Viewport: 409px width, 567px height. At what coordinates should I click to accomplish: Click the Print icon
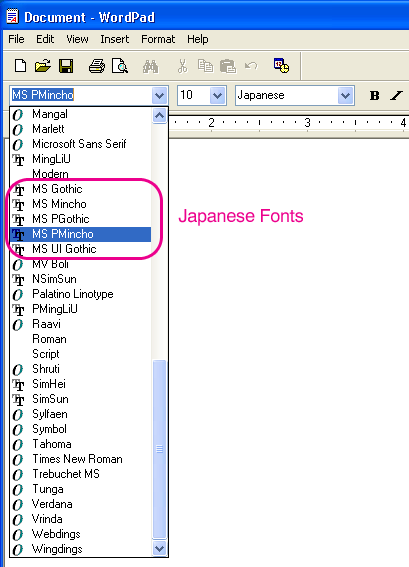97,66
